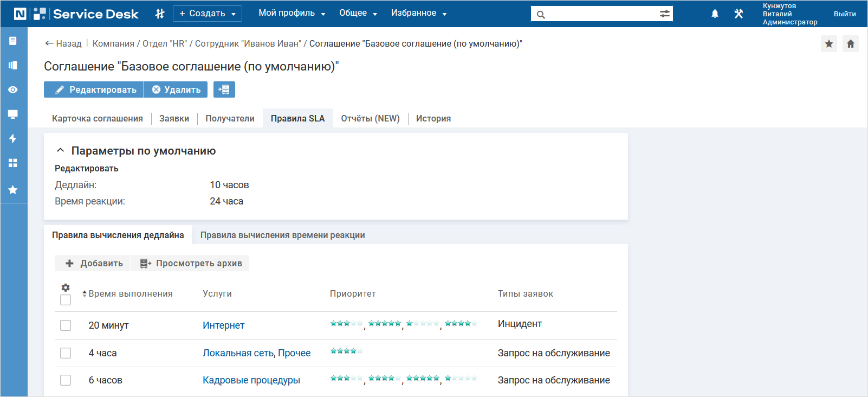
Task: Click Просмотреть архив button
Action: tap(190, 263)
